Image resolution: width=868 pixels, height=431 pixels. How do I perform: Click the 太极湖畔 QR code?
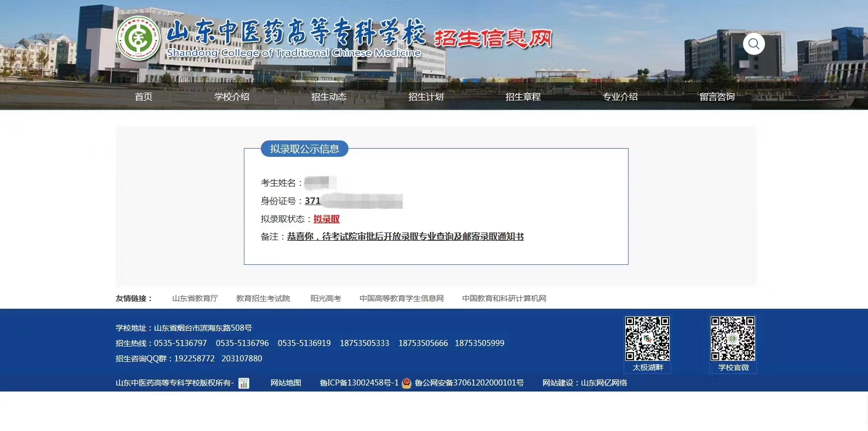click(648, 339)
